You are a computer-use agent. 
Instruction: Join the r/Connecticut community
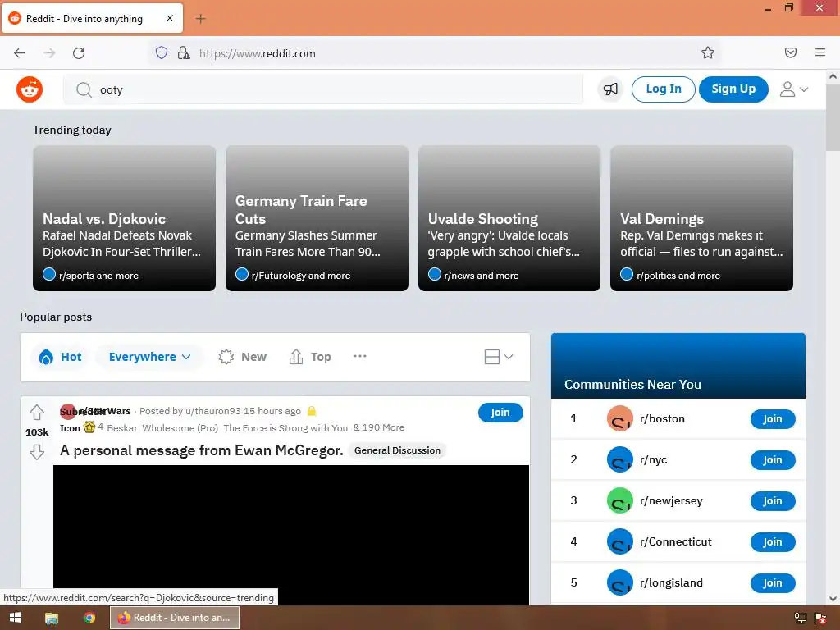[773, 541]
